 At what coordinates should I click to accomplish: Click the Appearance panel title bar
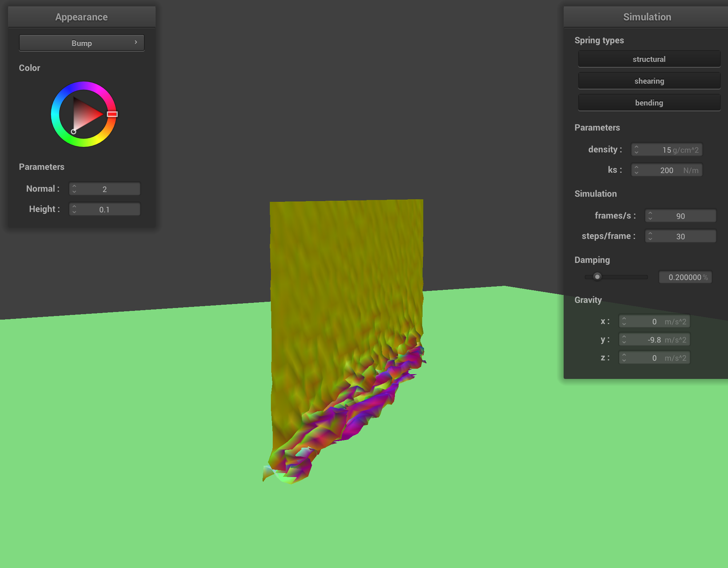pos(82,17)
